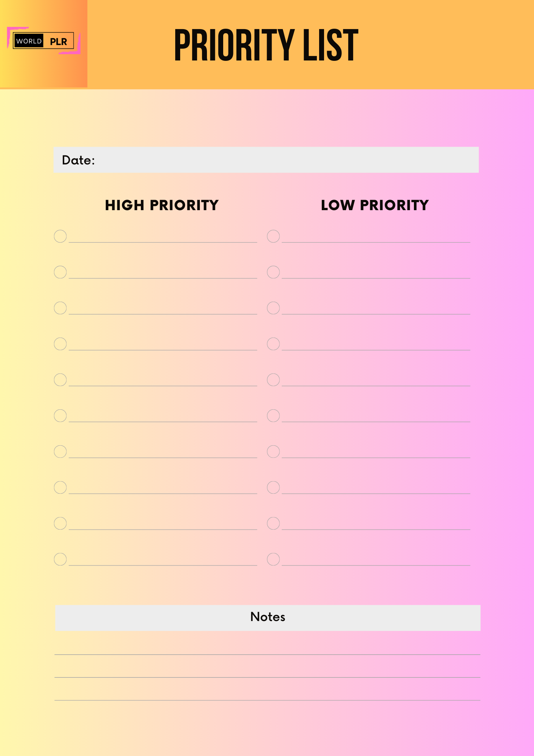
Task: Click the World PLR logo
Action: 43,41
